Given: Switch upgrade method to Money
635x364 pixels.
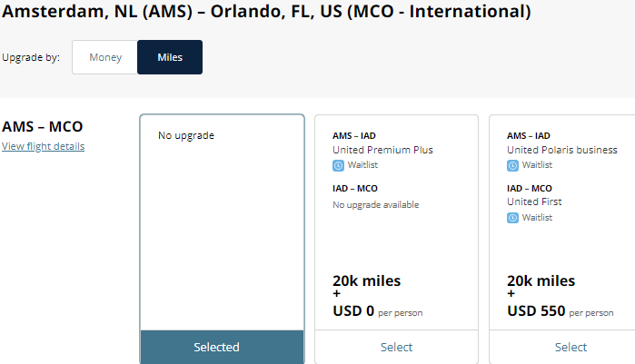Looking at the screenshot, I should click(105, 57).
